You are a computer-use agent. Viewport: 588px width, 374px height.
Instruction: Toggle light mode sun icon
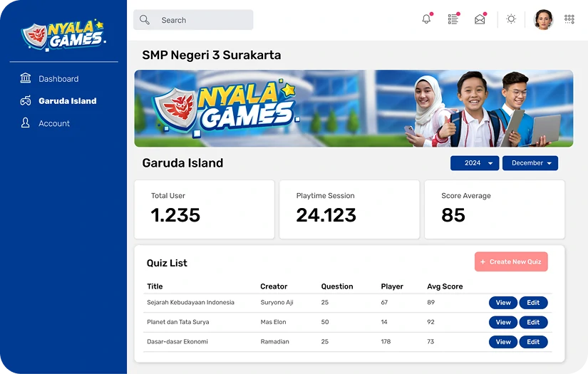(511, 19)
